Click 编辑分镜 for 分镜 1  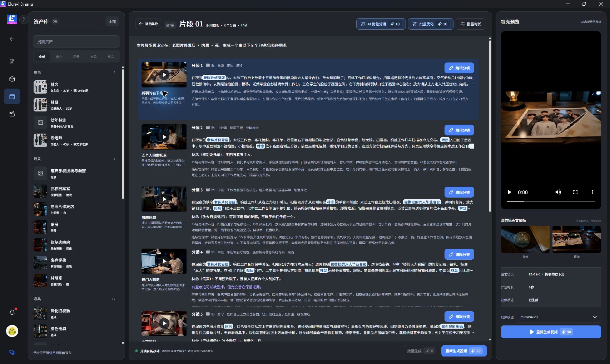click(459, 68)
